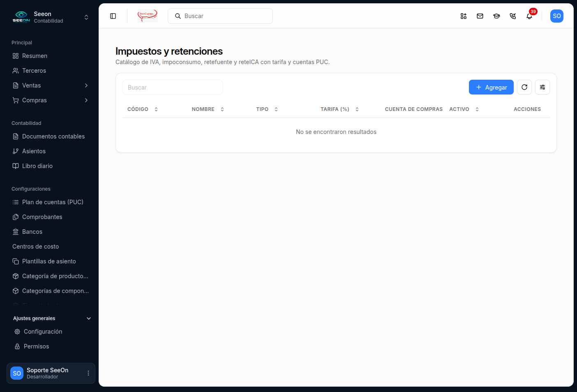The image size is (577, 392).
Task: Open Plan de cuentas (PUC)
Action: coord(51,202)
